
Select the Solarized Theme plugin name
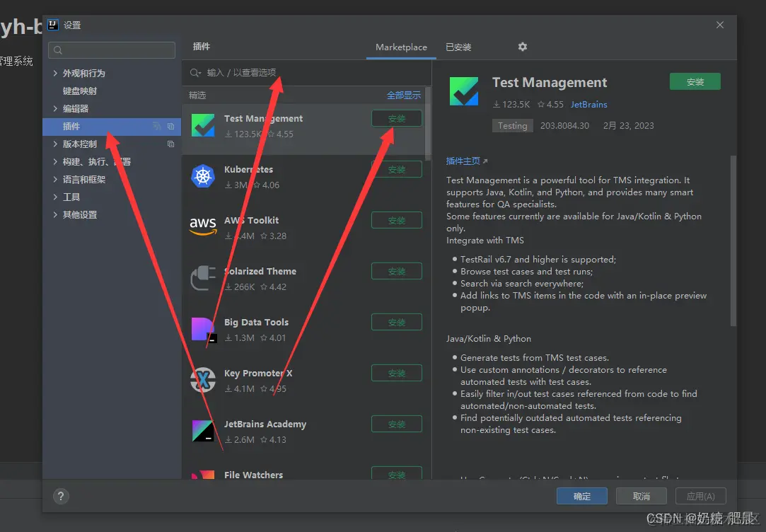click(260, 271)
